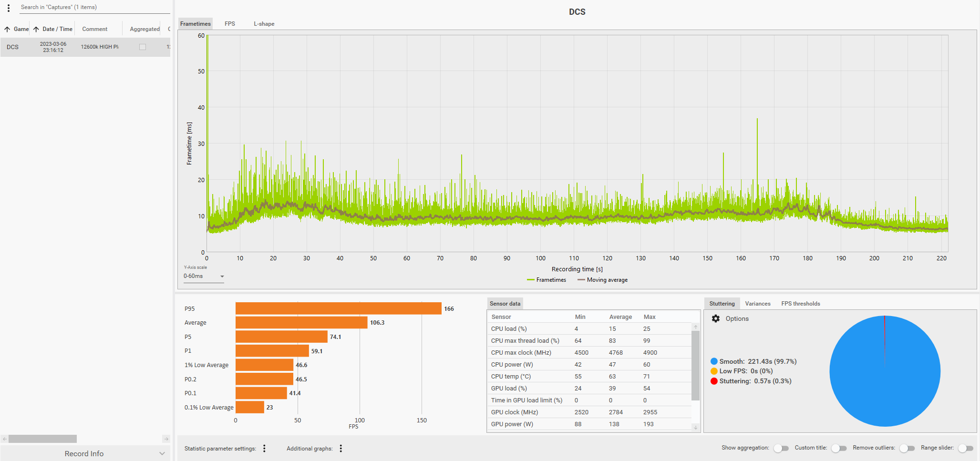980x461 pixels.
Task: Enable the Custom title switch
Action: 838,448
